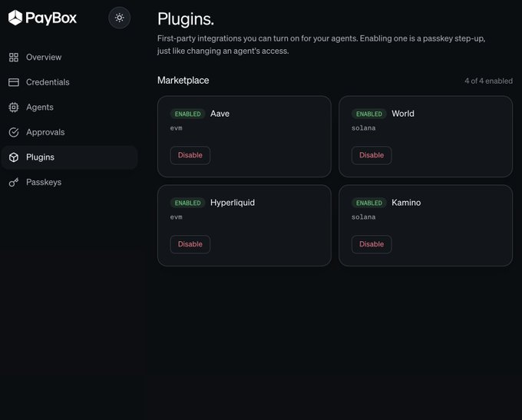This screenshot has height=420, width=522.
Task: Click the ENABLED badge on Hyperliquid
Action: [188, 203]
